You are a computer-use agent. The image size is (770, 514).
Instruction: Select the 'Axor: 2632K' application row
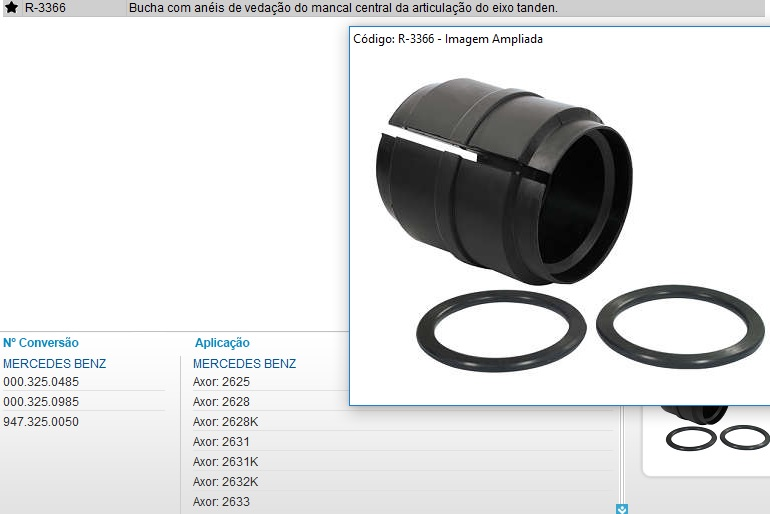(225, 482)
